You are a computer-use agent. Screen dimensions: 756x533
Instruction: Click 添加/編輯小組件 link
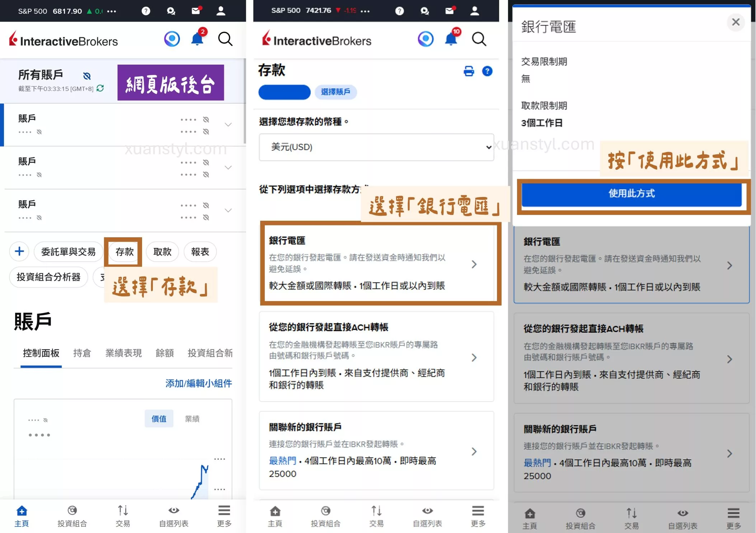pos(199,383)
